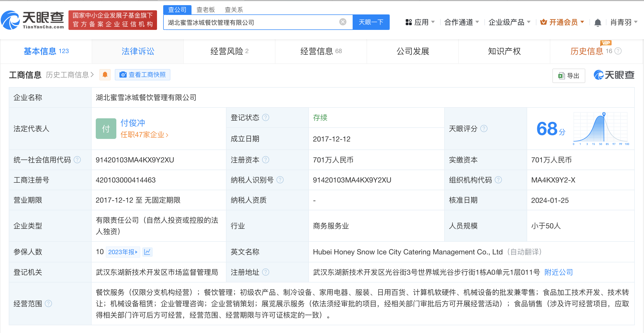This screenshot has height=333, width=644.
Task: Click the help icon beside 注册资本
Action: click(266, 160)
